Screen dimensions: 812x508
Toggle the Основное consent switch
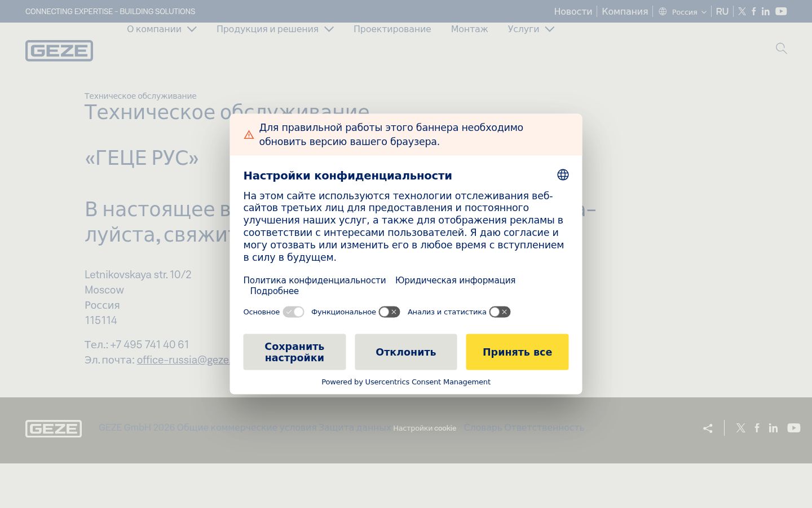293,312
